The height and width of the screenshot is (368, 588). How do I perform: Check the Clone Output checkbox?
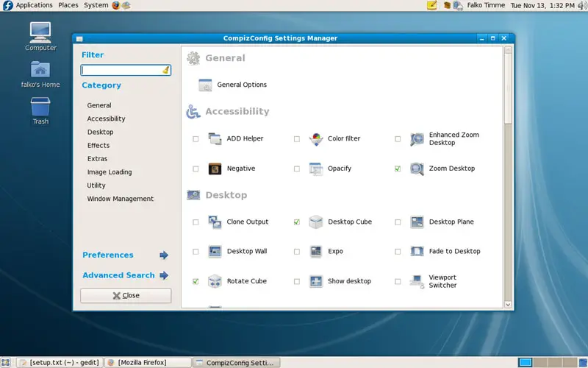click(x=196, y=222)
